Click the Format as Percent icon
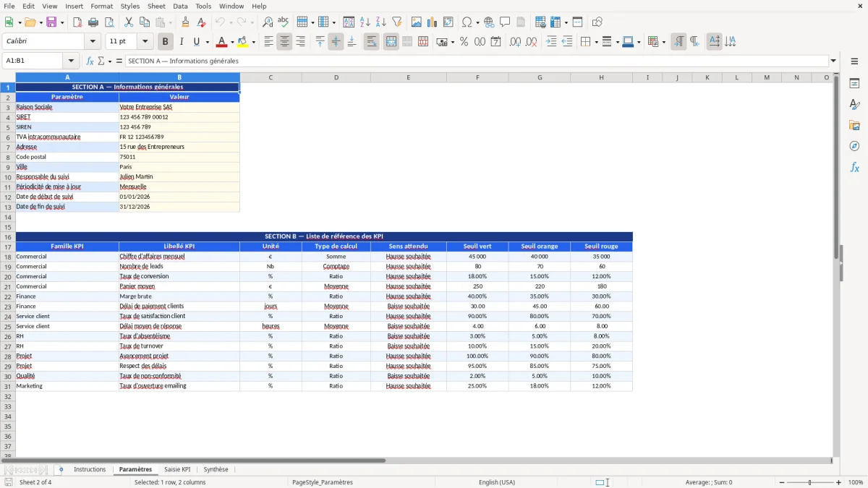The width and height of the screenshot is (868, 488). click(x=464, y=42)
